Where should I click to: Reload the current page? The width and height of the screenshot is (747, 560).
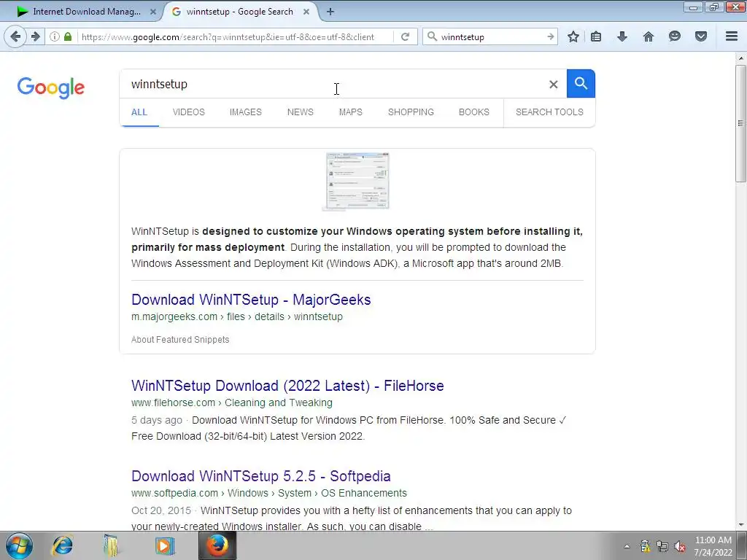[x=405, y=36]
